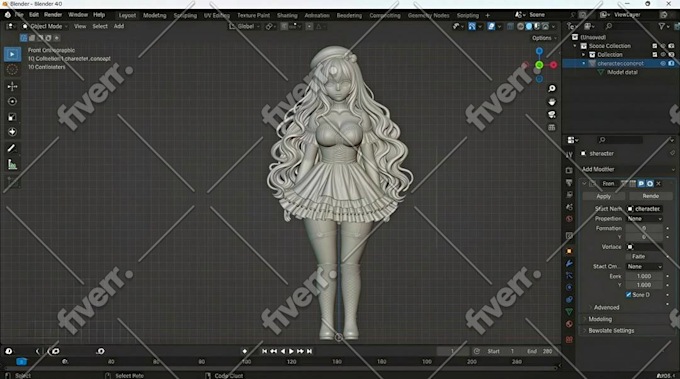Open the viewport Options dropdown
The height and width of the screenshot is (379, 680).
(x=544, y=38)
